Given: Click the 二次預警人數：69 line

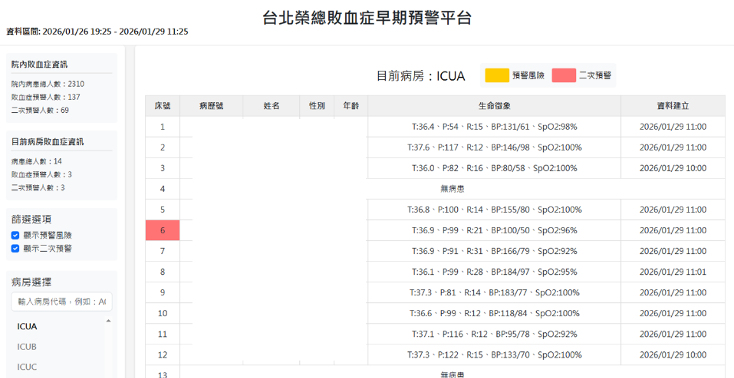Looking at the screenshot, I should 40,111.
